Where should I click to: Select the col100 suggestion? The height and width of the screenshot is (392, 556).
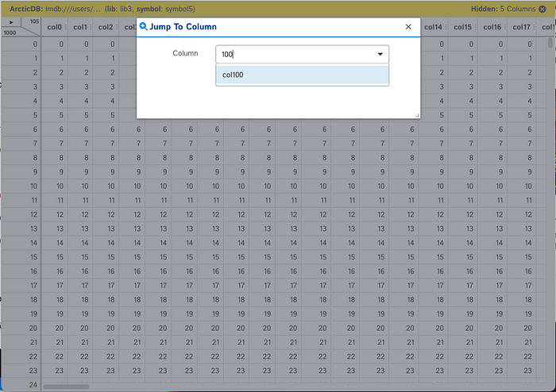pos(302,75)
